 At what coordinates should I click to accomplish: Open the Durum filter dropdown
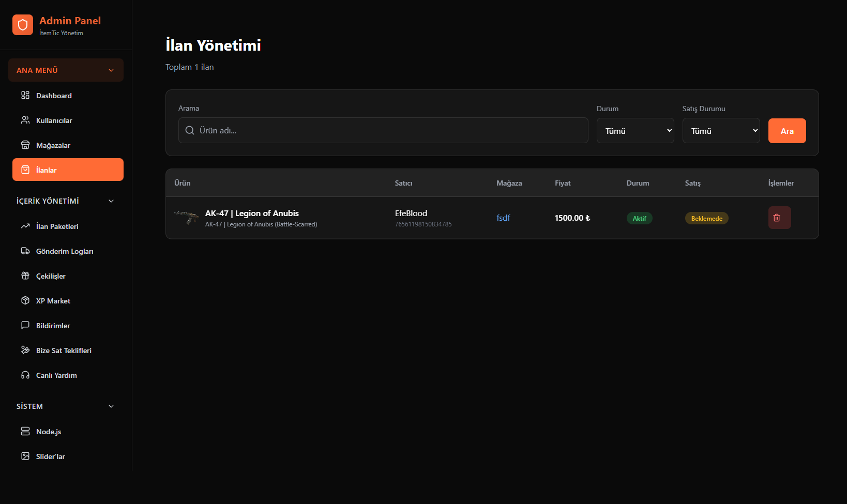click(635, 131)
